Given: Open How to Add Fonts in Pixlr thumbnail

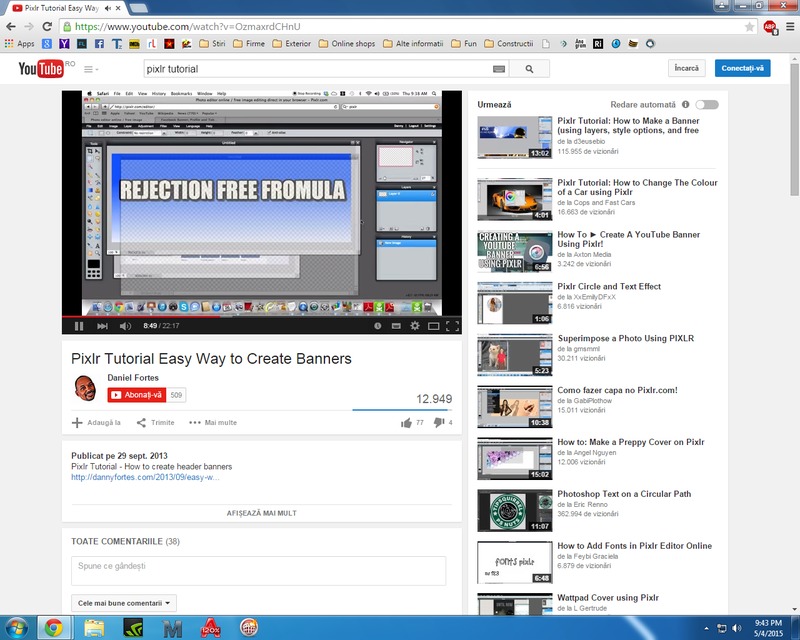Looking at the screenshot, I should pyautogui.click(x=514, y=562).
